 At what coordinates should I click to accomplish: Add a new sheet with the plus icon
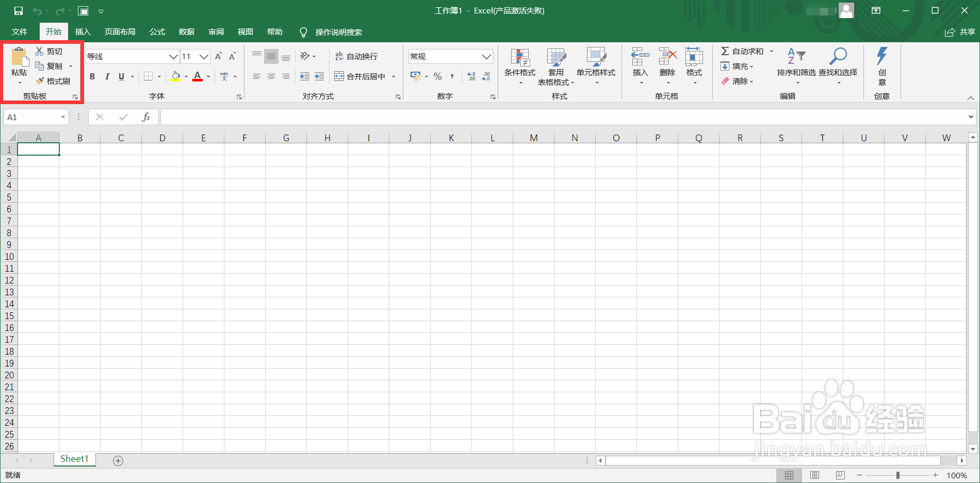tap(118, 461)
